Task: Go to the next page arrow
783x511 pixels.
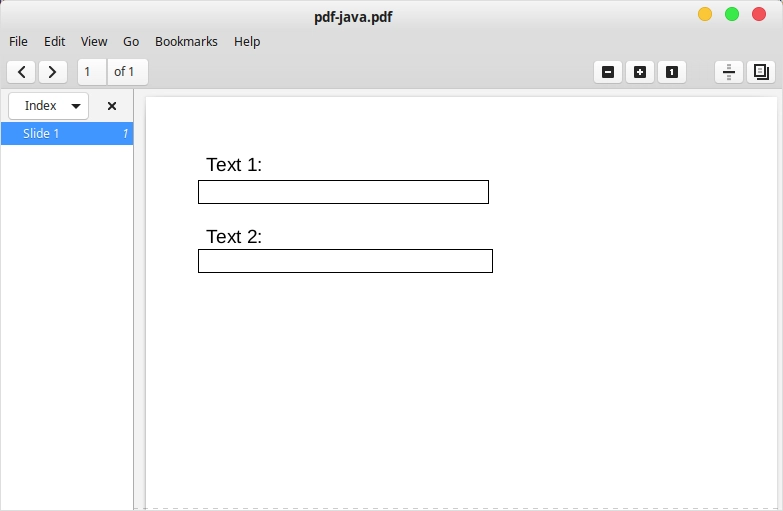Action: (x=52, y=72)
